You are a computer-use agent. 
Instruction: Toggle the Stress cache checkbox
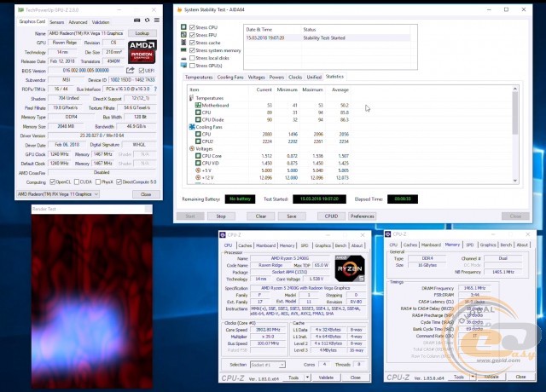tap(192, 43)
